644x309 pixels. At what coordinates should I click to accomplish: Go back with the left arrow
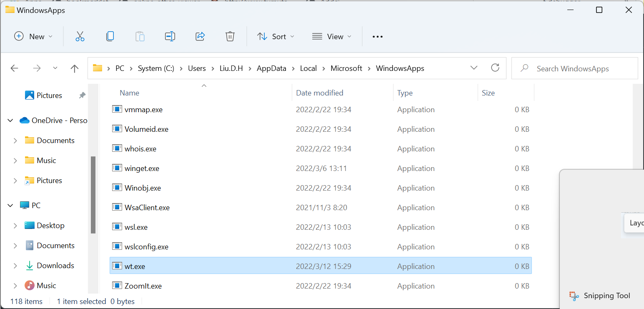pyautogui.click(x=15, y=68)
